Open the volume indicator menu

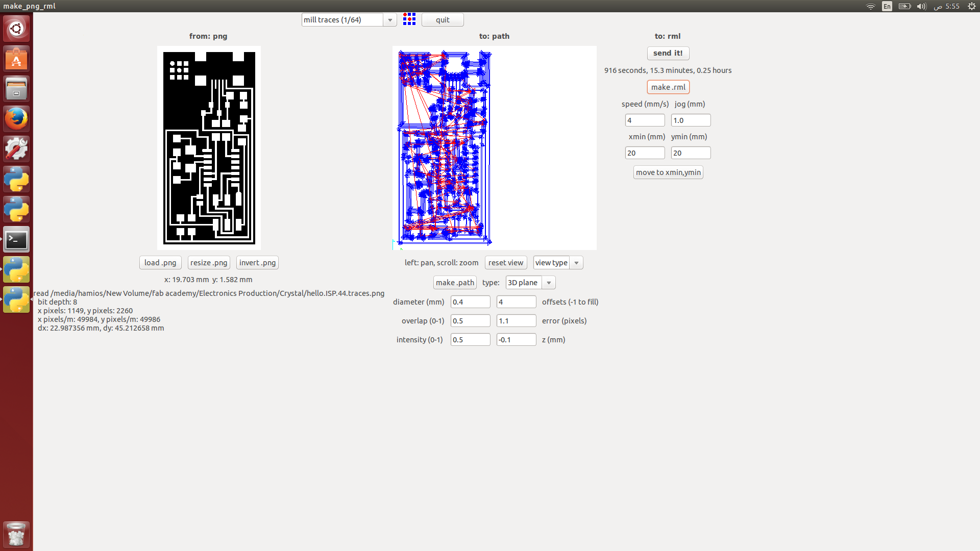coord(921,6)
